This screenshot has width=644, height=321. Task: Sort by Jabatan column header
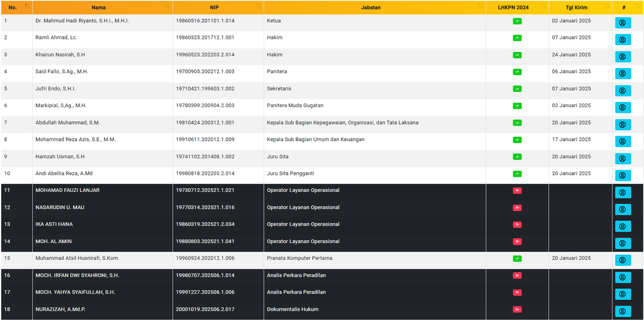coord(371,7)
